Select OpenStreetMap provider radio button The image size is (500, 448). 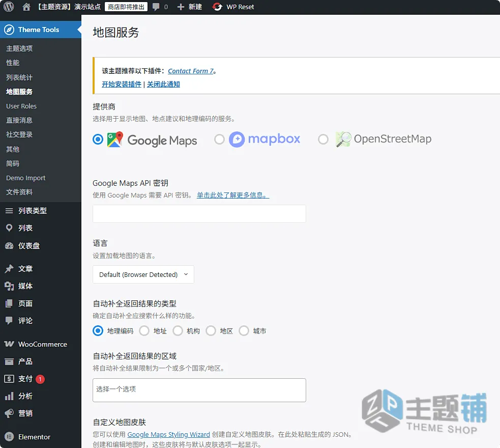(x=323, y=139)
